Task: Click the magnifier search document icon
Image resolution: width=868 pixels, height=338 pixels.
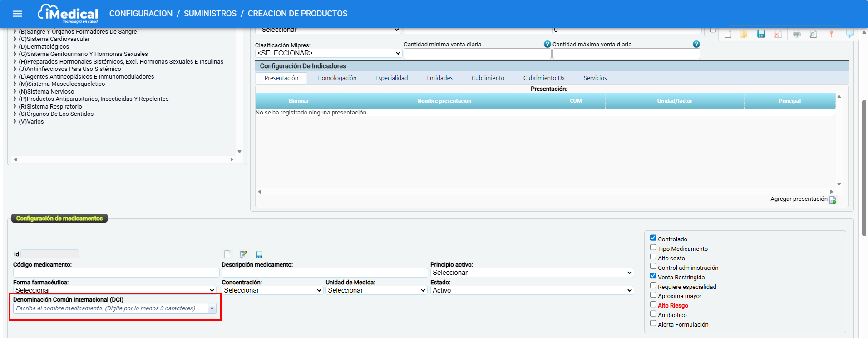Action: click(813, 34)
